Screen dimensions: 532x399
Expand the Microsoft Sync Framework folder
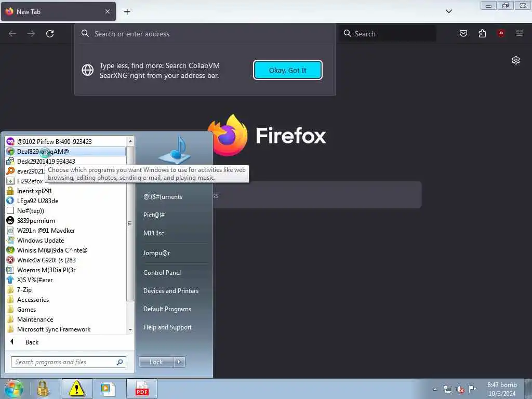click(66, 329)
